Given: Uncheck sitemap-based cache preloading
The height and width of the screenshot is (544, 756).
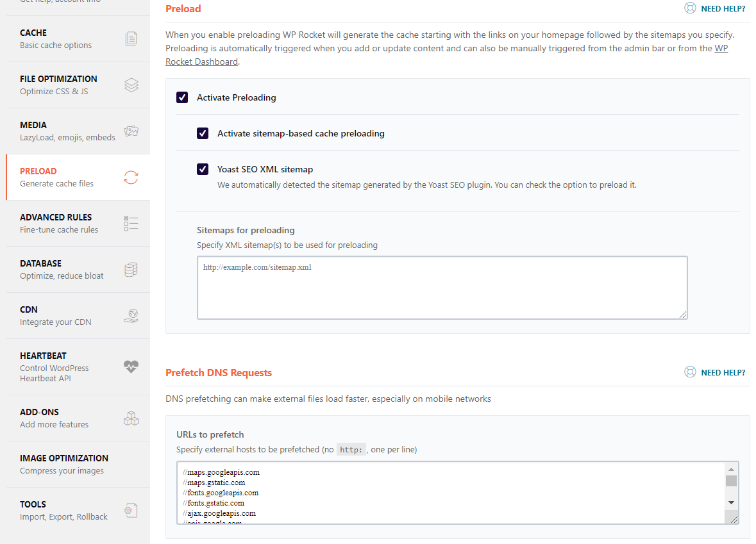Looking at the screenshot, I should (203, 133).
